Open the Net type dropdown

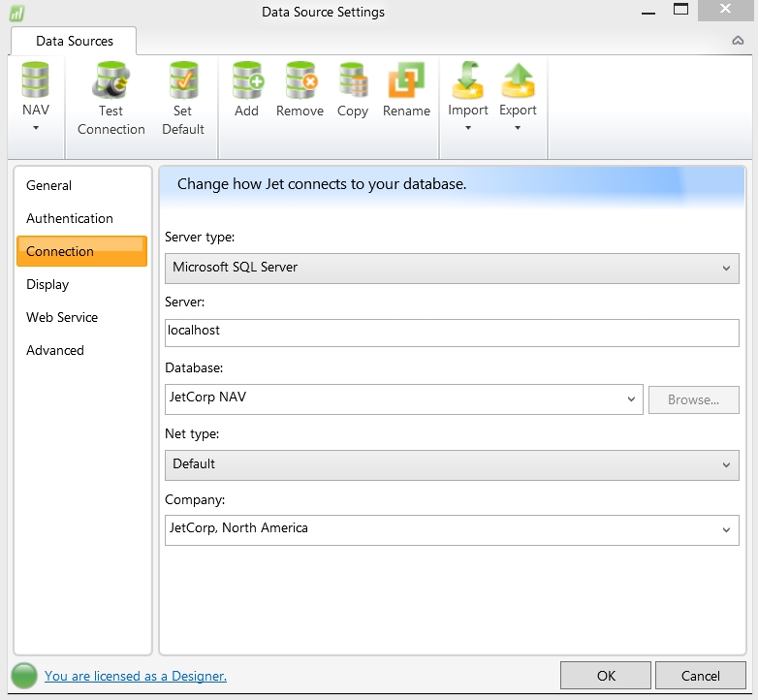click(452, 465)
